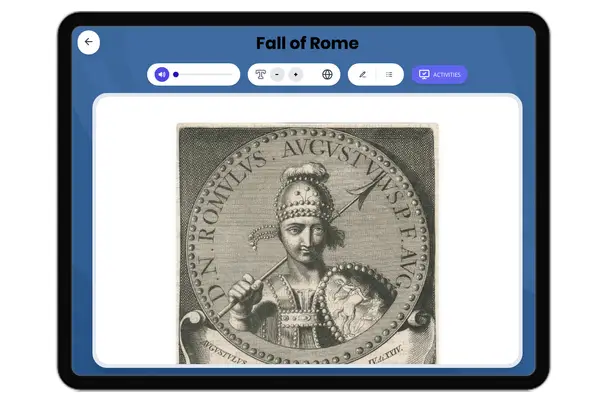Open the language globe icon
The image size is (600, 400).
click(x=327, y=74)
